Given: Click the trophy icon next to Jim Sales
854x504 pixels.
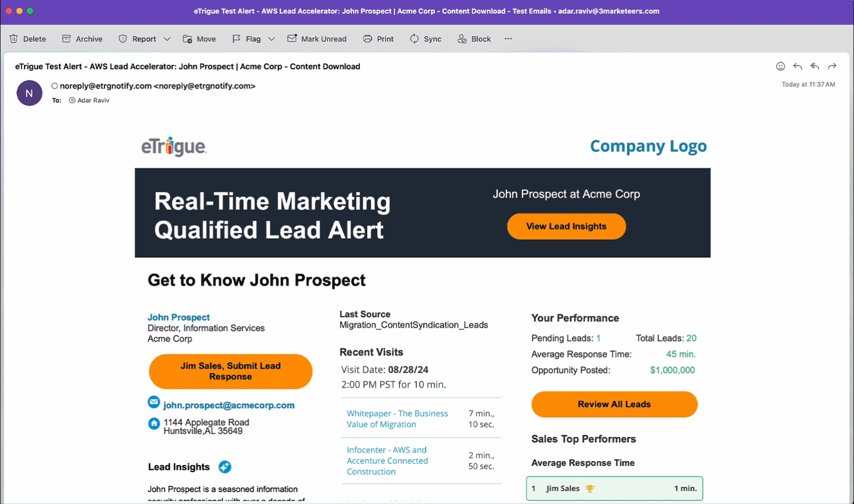Looking at the screenshot, I should pos(590,489).
